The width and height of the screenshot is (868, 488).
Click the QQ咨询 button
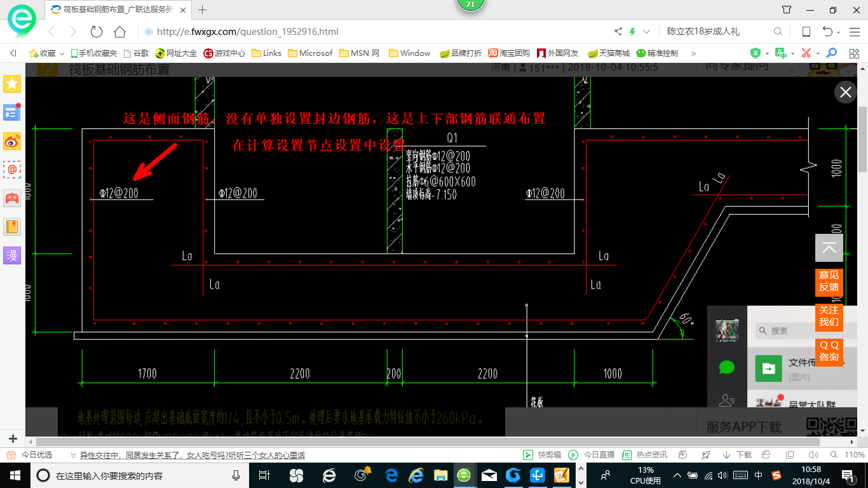829,351
